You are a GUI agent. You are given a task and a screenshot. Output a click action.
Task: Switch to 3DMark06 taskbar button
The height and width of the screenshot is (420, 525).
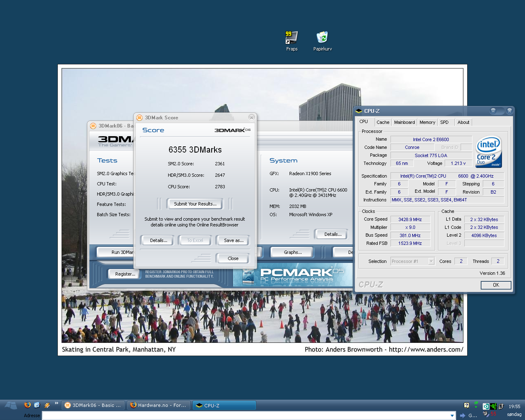tap(94, 405)
